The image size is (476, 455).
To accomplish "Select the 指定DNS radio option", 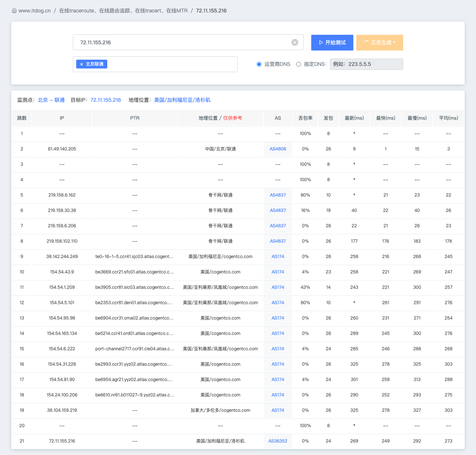I will click(x=298, y=64).
